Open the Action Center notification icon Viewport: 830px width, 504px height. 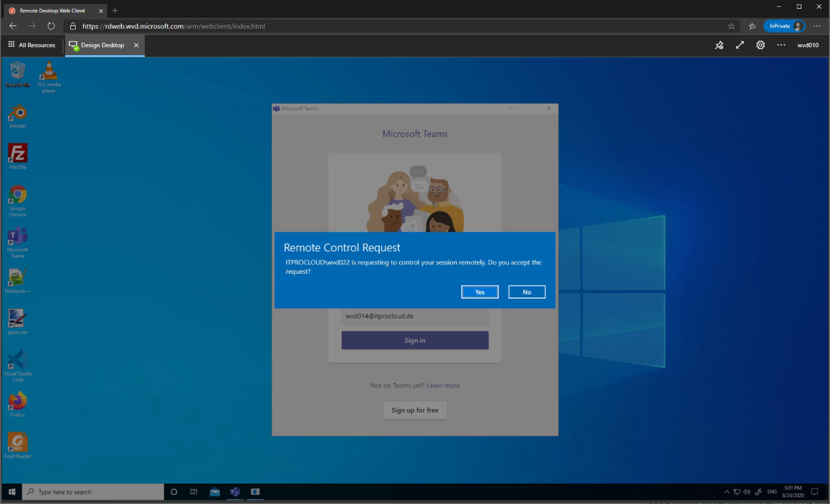(815, 492)
